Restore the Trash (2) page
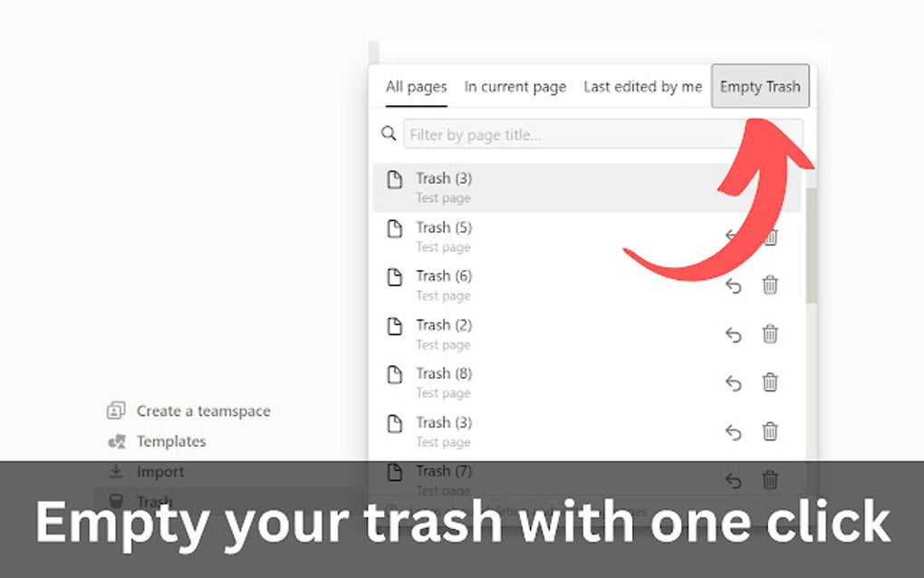Viewport: 924px width, 578px height. [733, 334]
